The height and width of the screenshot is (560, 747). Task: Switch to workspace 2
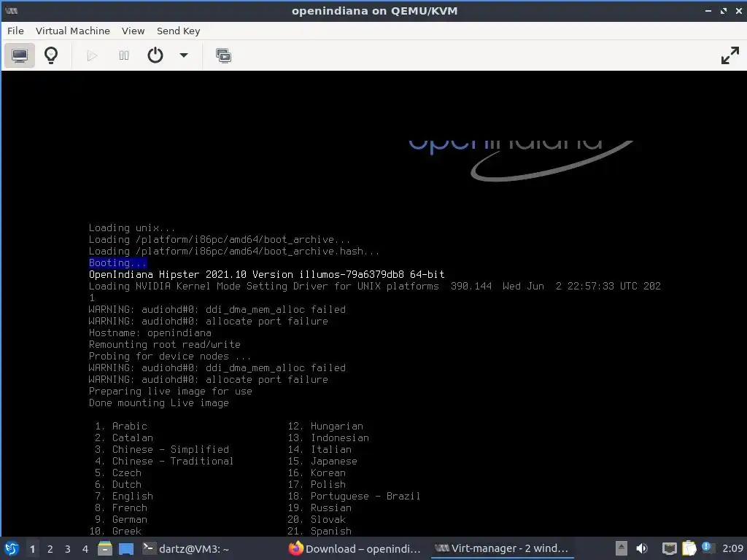pos(50,548)
